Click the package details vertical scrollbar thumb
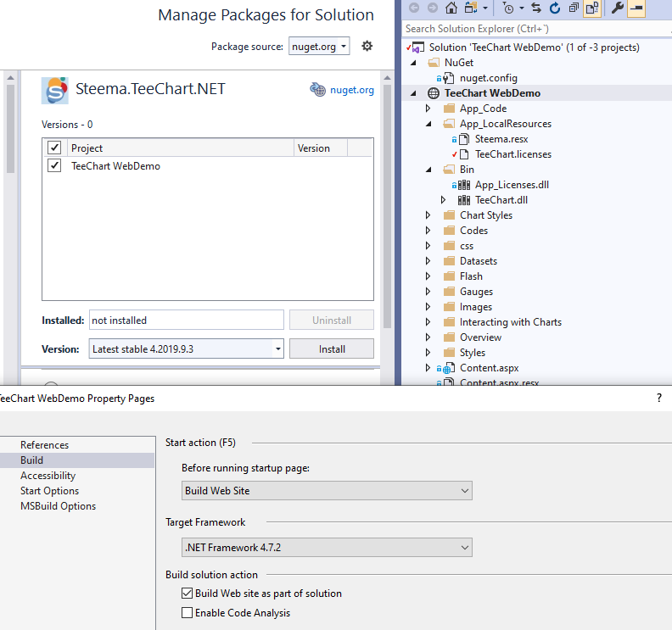Screen dimensions: 672x630 pyautogui.click(x=387, y=206)
